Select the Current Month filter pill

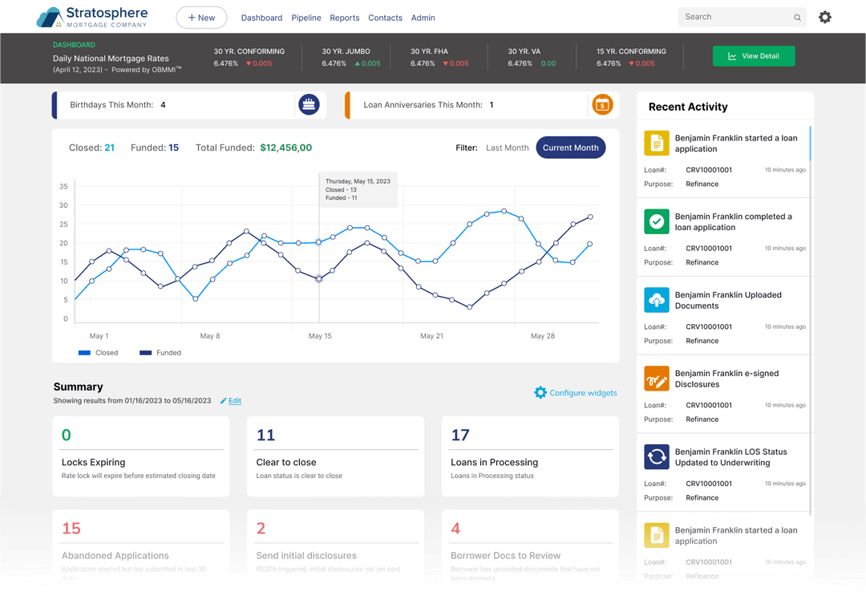[x=570, y=148]
